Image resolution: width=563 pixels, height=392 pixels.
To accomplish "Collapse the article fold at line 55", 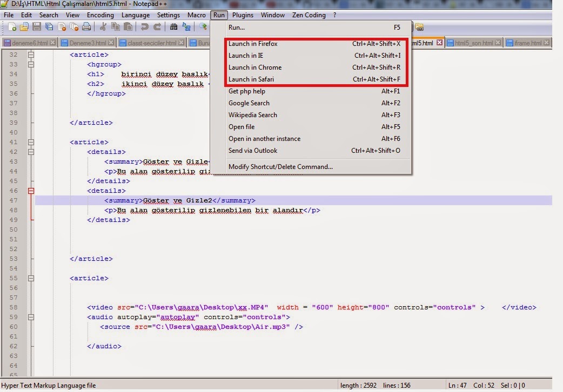I will (x=31, y=278).
